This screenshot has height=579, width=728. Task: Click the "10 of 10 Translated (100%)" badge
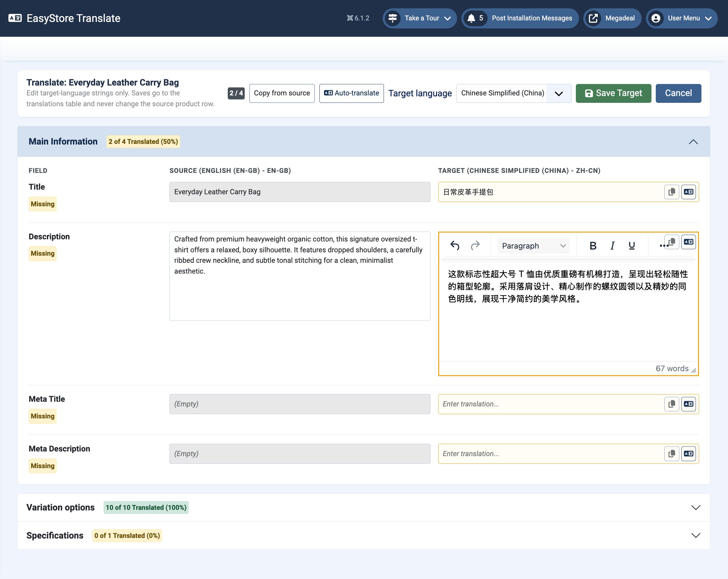(146, 507)
